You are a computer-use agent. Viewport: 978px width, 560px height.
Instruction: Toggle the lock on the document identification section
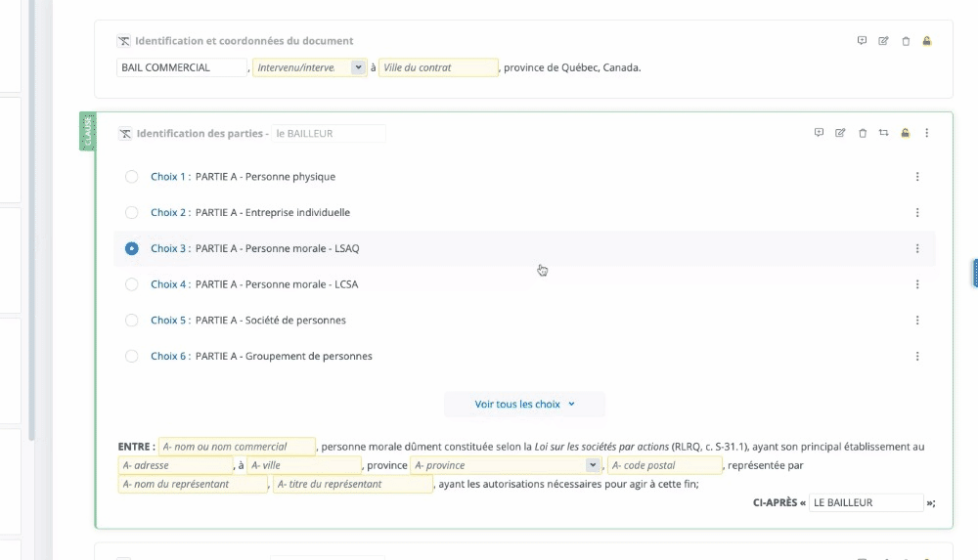pyautogui.click(x=927, y=41)
